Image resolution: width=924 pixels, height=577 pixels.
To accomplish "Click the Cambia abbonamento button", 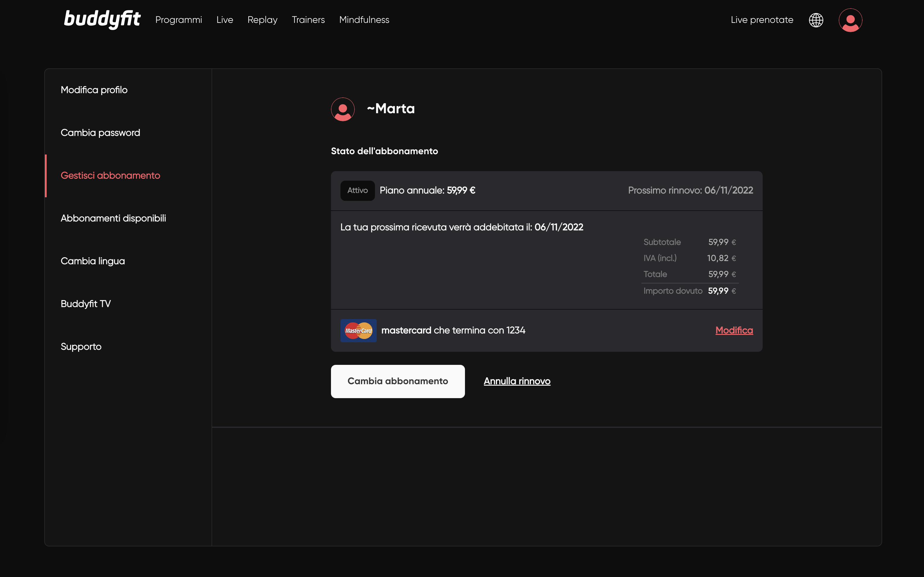I will coord(398,381).
